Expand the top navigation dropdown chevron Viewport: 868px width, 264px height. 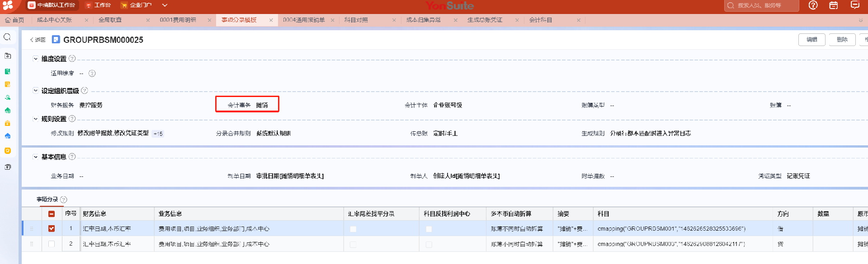165,5
